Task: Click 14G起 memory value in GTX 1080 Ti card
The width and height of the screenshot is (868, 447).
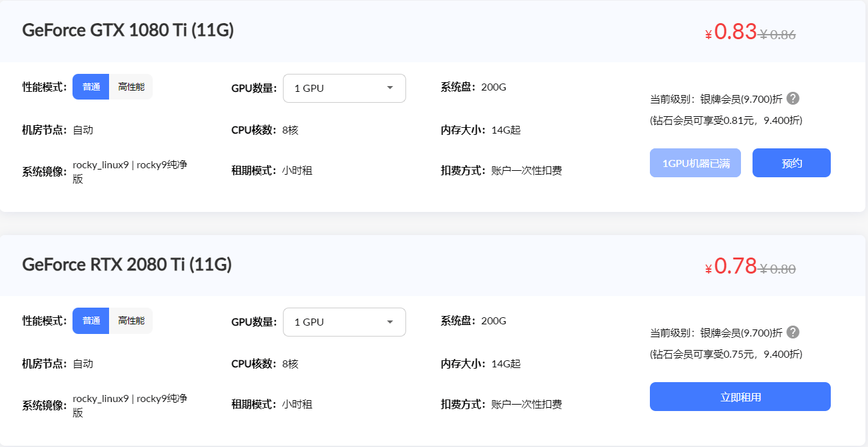Action: pos(506,130)
